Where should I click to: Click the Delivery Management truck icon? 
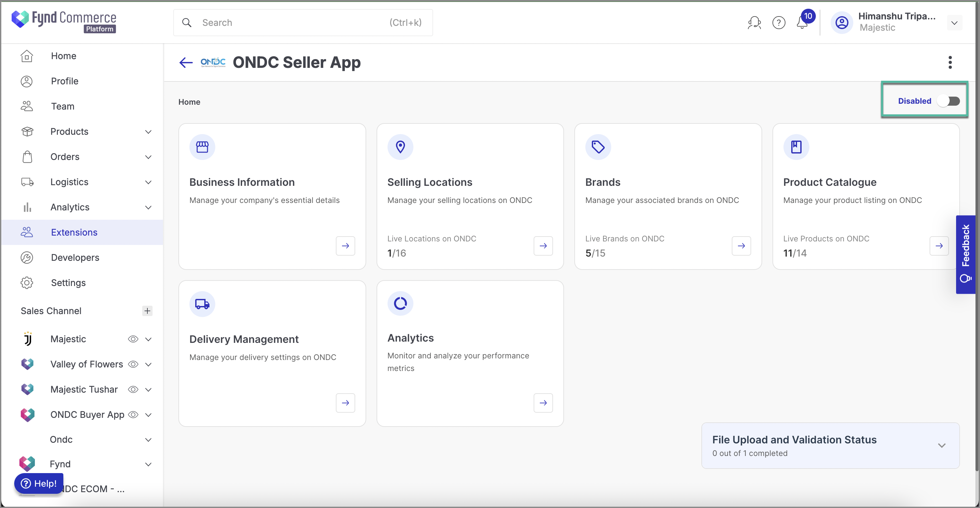tap(202, 304)
